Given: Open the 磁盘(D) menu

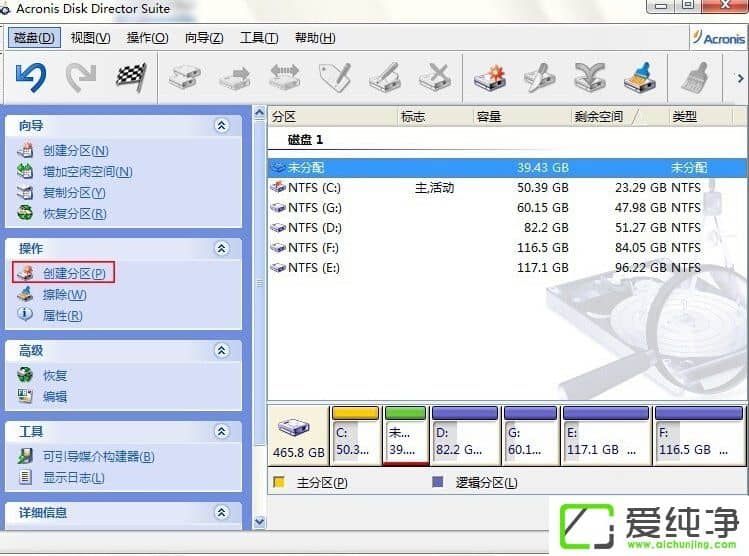Looking at the screenshot, I should point(34,37).
